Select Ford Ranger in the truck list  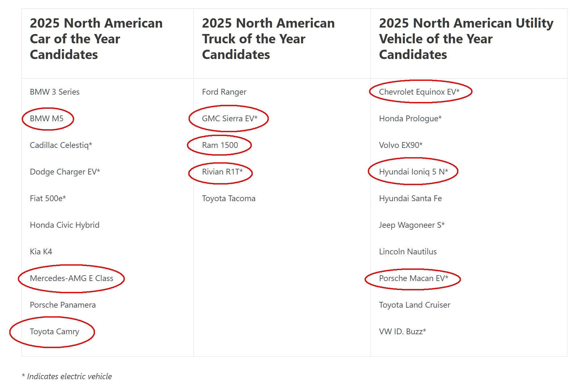(224, 92)
